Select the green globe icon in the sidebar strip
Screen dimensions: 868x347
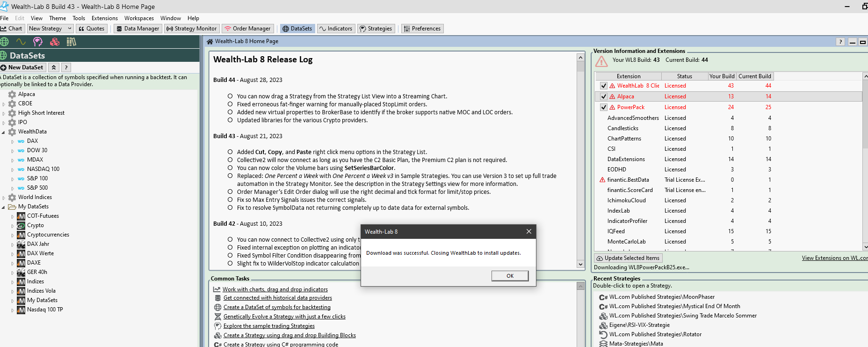[4, 42]
